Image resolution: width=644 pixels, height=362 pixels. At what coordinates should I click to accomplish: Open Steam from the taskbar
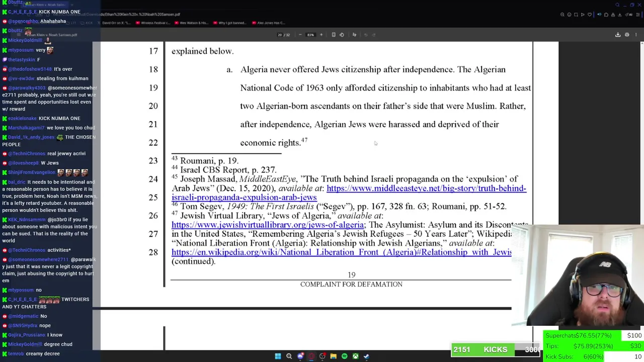click(x=367, y=356)
